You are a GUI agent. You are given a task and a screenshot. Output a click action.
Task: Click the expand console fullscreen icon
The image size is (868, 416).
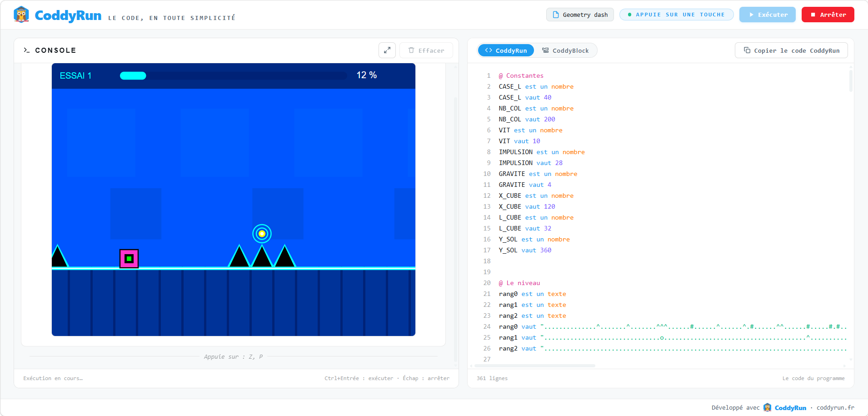(x=387, y=50)
